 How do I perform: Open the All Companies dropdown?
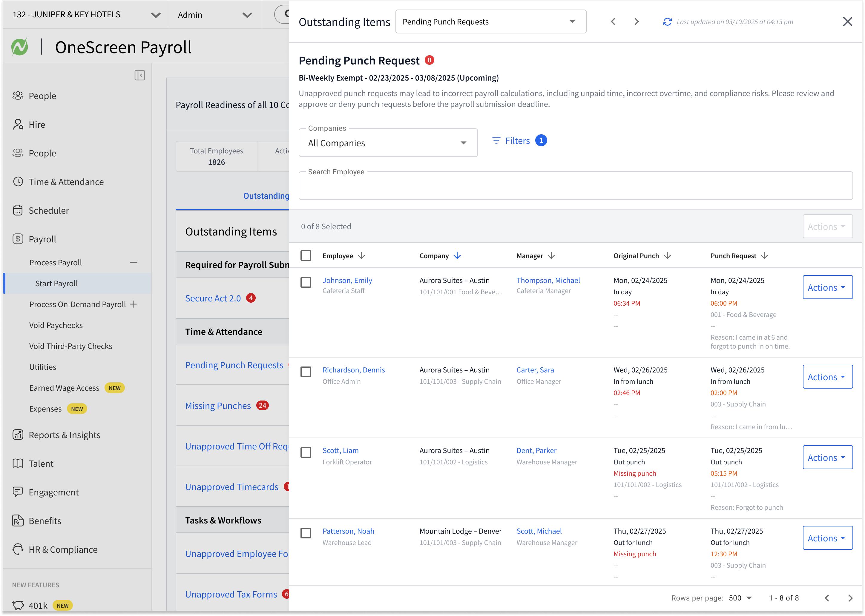click(x=388, y=143)
